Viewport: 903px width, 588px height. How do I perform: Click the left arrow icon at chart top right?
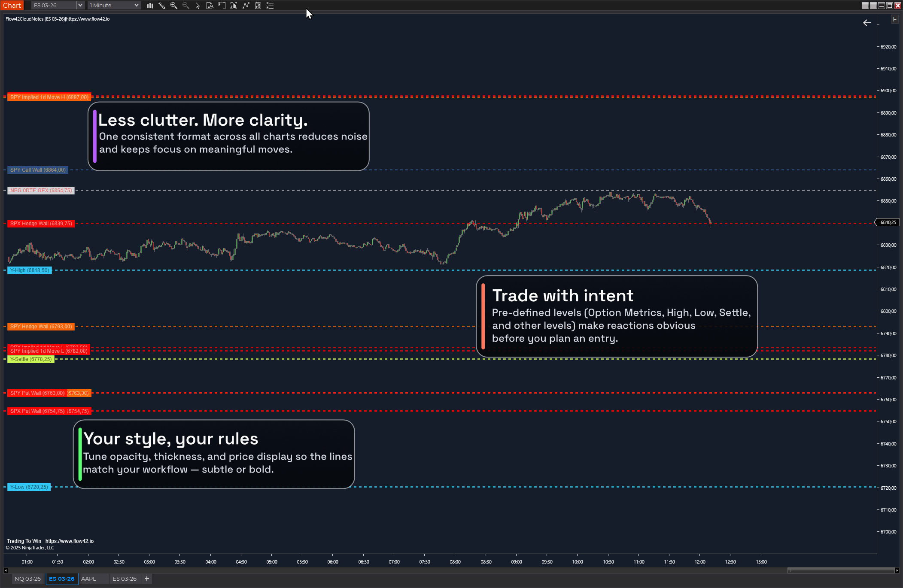click(x=867, y=23)
